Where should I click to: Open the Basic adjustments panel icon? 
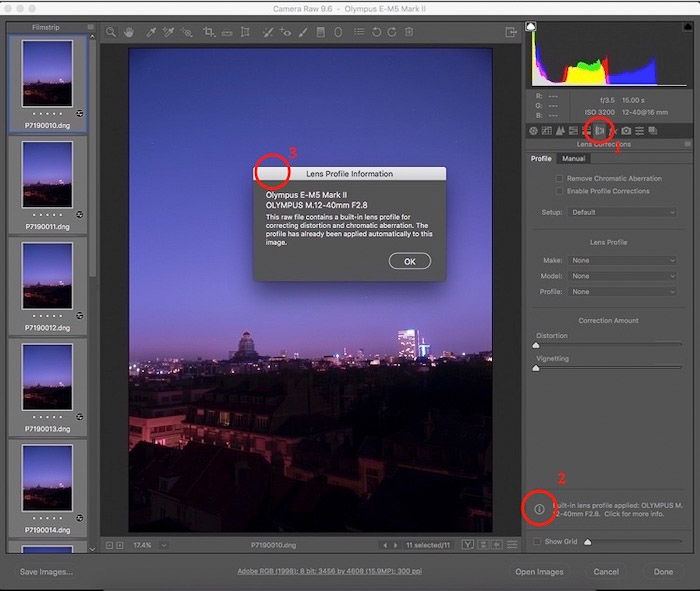533,131
